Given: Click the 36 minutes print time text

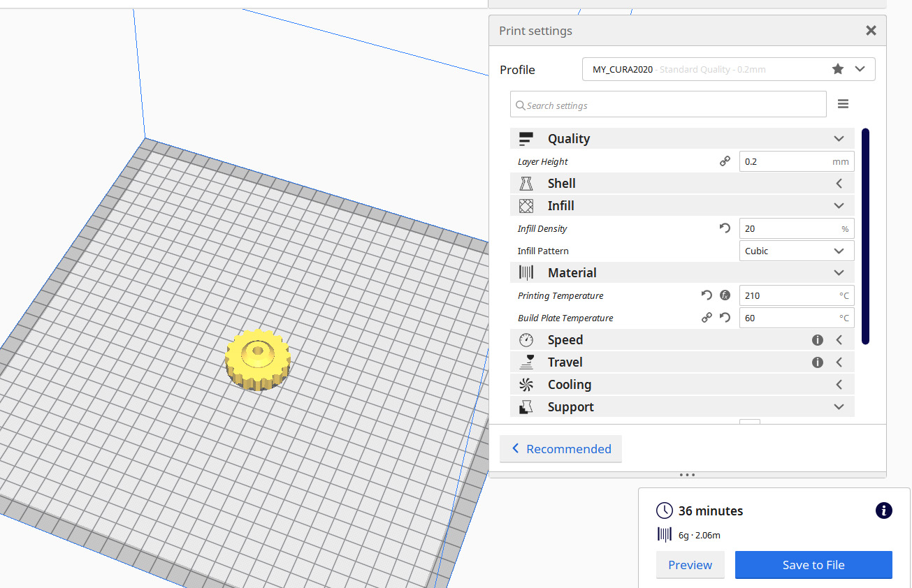Looking at the screenshot, I should (711, 510).
